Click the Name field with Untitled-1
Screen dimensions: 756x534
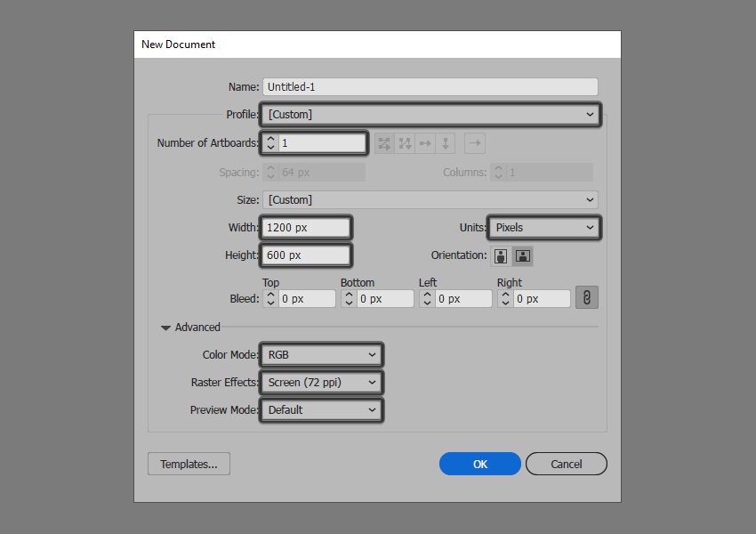click(x=430, y=87)
